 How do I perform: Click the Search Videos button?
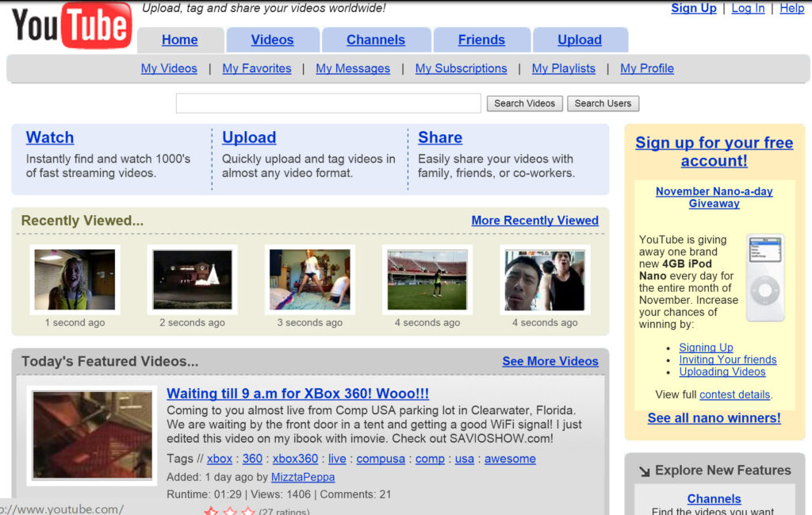click(x=525, y=104)
